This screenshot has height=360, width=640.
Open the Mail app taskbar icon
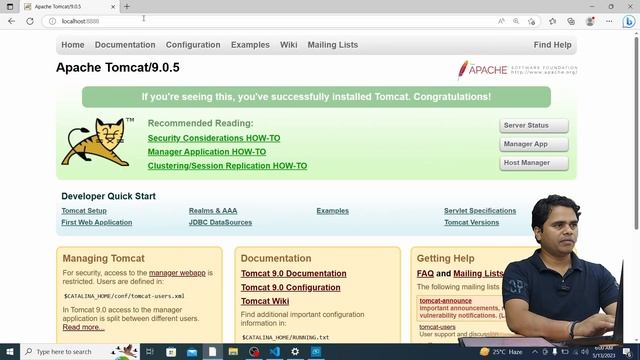(x=192, y=351)
